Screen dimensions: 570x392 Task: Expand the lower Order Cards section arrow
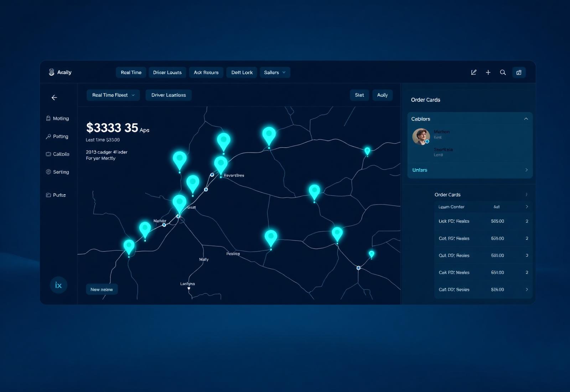526,195
